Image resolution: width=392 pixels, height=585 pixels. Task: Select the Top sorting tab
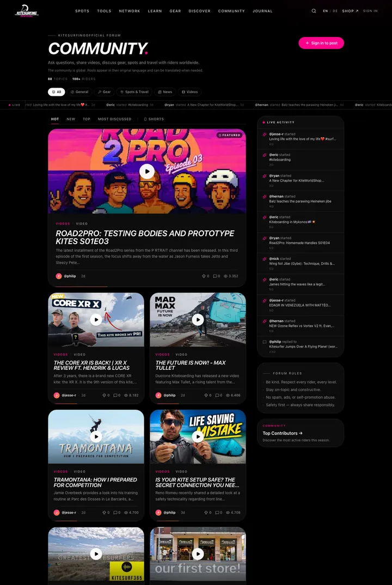87,119
